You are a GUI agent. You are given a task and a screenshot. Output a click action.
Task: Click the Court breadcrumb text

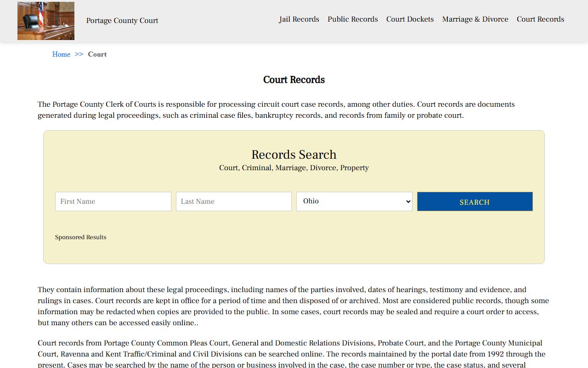point(97,54)
